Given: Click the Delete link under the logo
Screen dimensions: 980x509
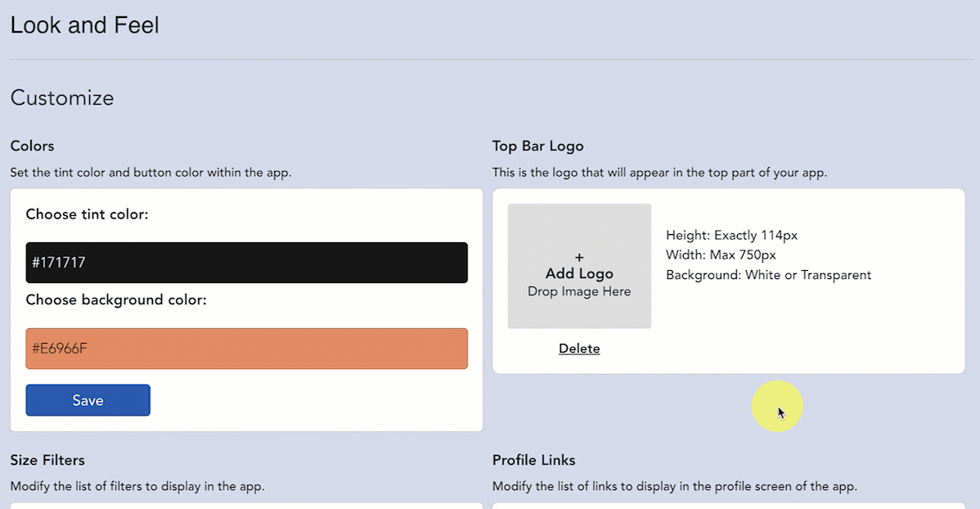Looking at the screenshot, I should (x=579, y=349).
